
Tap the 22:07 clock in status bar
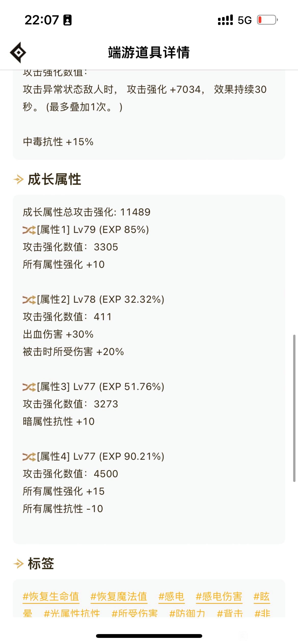(42, 20)
